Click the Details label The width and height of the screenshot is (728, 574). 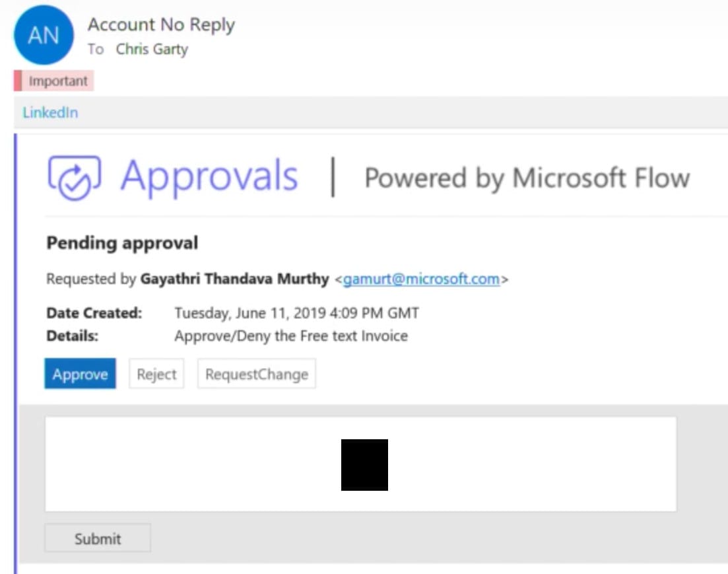coord(72,336)
